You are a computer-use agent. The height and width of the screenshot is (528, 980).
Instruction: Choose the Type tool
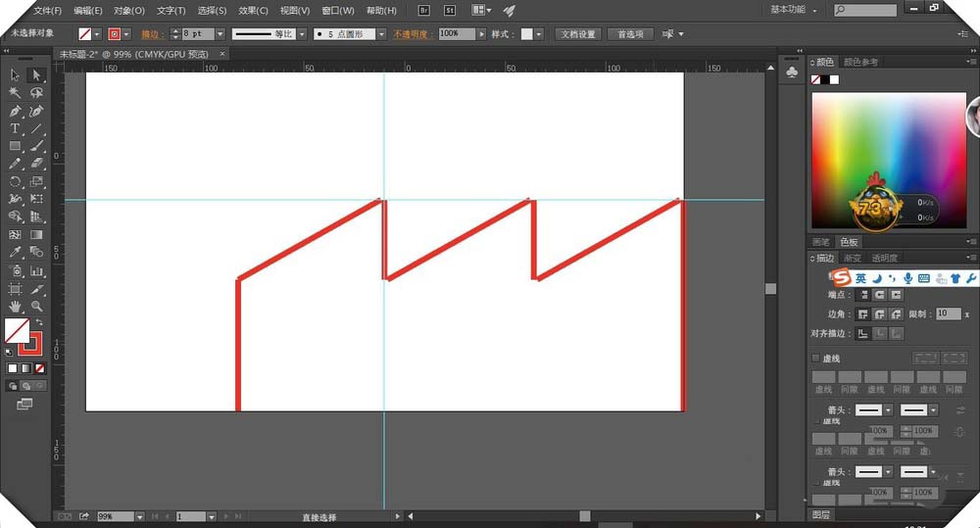point(15,128)
